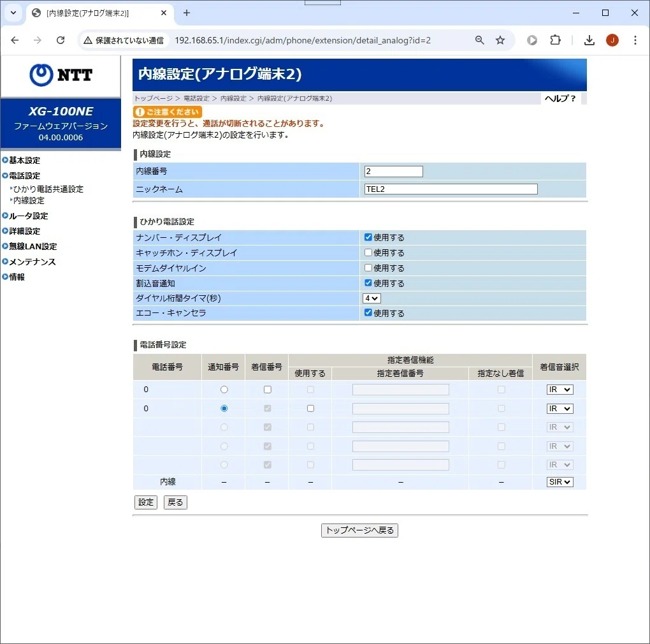The width and height of the screenshot is (650, 644).
Task: Click the ニックネーム field containing TEL2
Action: point(451,189)
